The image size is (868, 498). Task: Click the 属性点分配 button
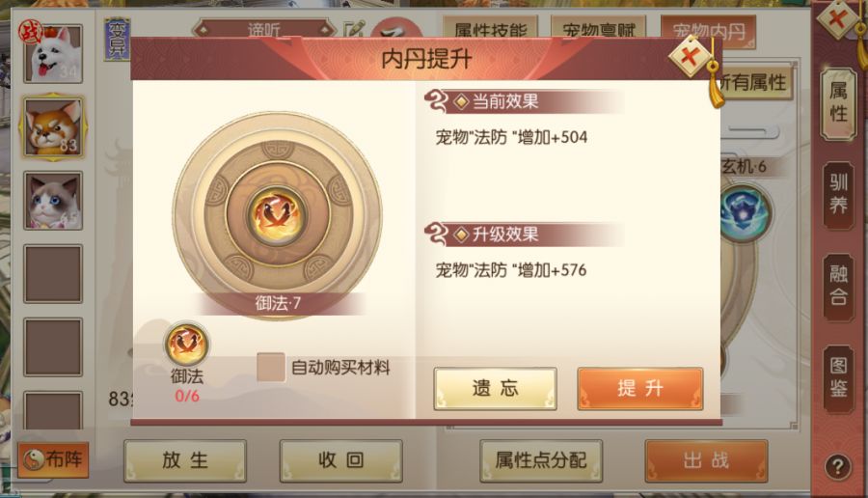(x=541, y=460)
